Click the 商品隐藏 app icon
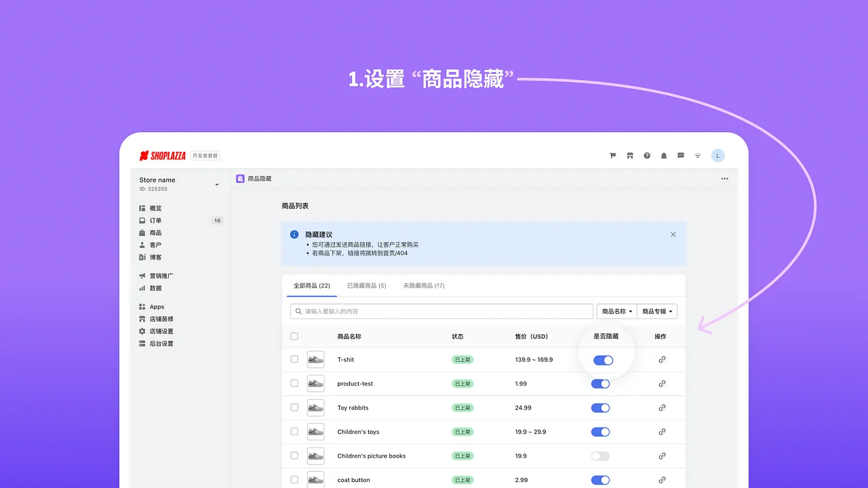Image resolution: width=868 pixels, height=488 pixels. (x=240, y=179)
